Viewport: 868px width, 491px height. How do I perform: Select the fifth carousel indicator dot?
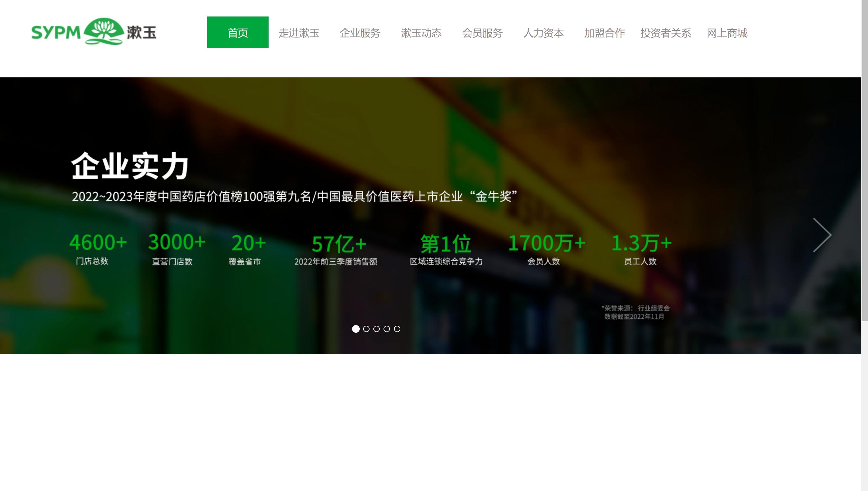pyautogui.click(x=397, y=329)
